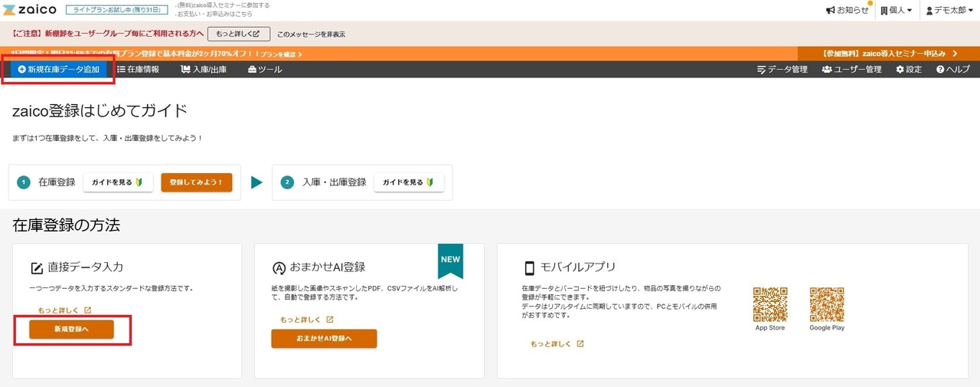Click the zaico logo
The height and width of the screenshot is (387, 980).
pyautogui.click(x=29, y=9)
